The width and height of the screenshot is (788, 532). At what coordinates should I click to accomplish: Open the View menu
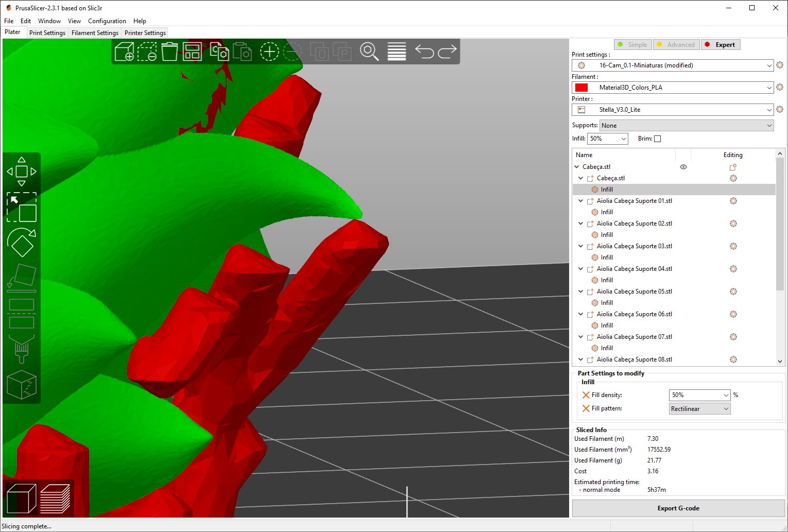74,21
